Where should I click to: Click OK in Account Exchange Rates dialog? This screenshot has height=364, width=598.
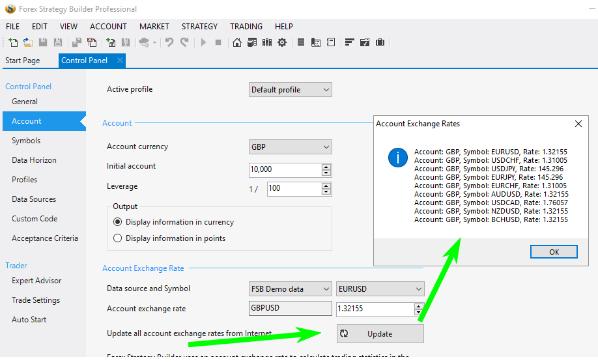[554, 252]
